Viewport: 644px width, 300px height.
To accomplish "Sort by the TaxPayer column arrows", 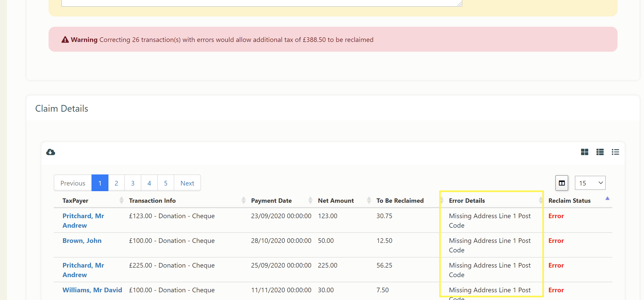I will [122, 200].
